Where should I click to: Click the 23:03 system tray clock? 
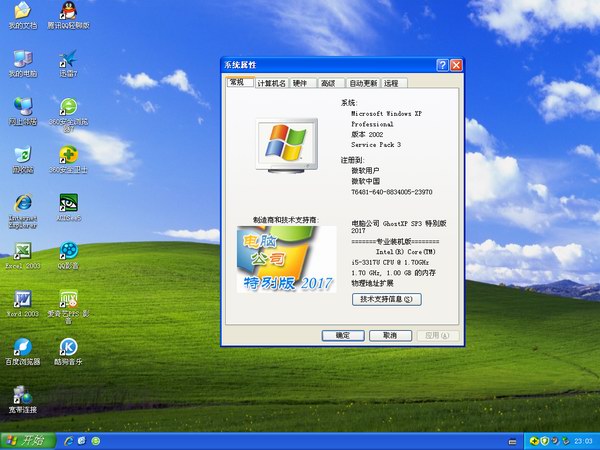583,441
